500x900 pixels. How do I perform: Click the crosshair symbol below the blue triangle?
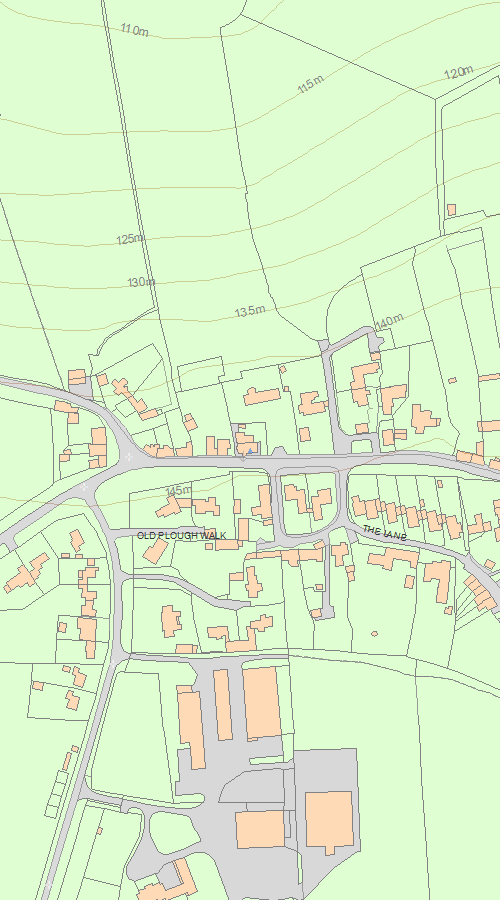click(x=243, y=458)
